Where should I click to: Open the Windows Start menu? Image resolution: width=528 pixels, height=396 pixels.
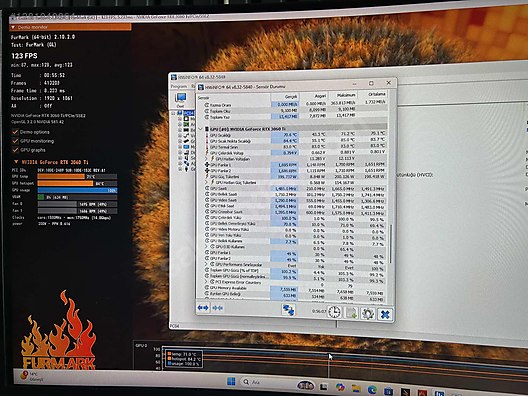pos(231,382)
